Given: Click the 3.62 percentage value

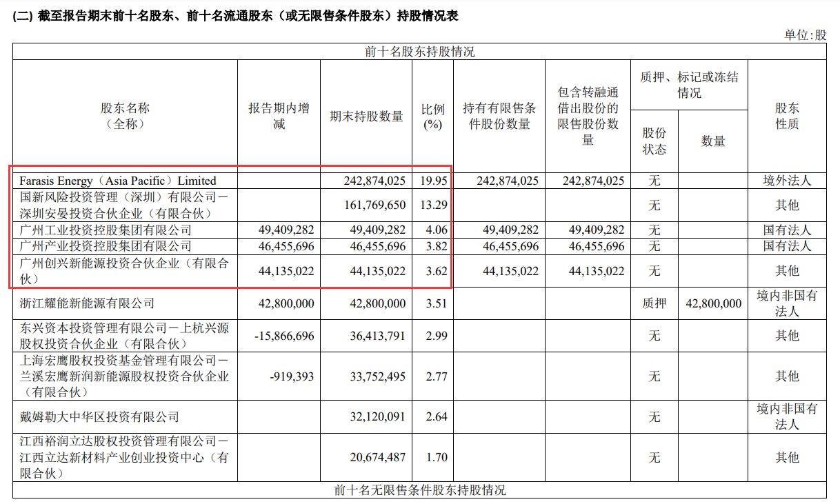Looking at the screenshot, I should [x=436, y=271].
